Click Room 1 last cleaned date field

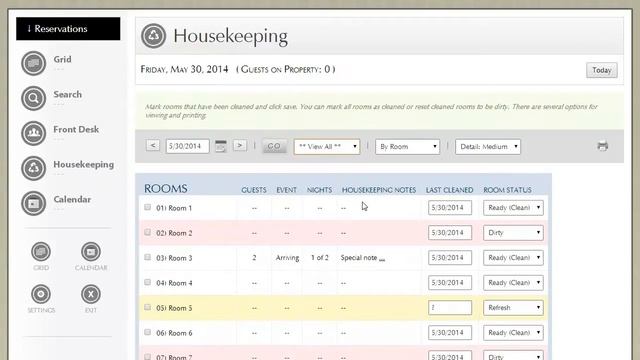pos(450,208)
